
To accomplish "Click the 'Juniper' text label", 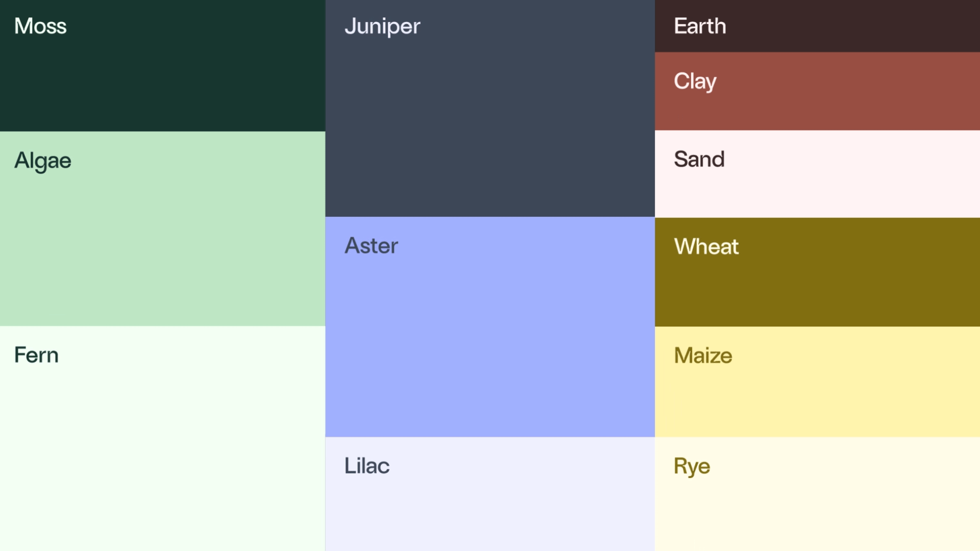I will pyautogui.click(x=382, y=27).
